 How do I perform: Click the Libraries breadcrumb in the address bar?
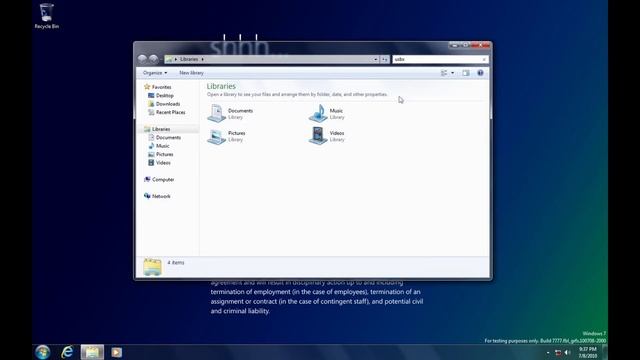pyautogui.click(x=189, y=60)
